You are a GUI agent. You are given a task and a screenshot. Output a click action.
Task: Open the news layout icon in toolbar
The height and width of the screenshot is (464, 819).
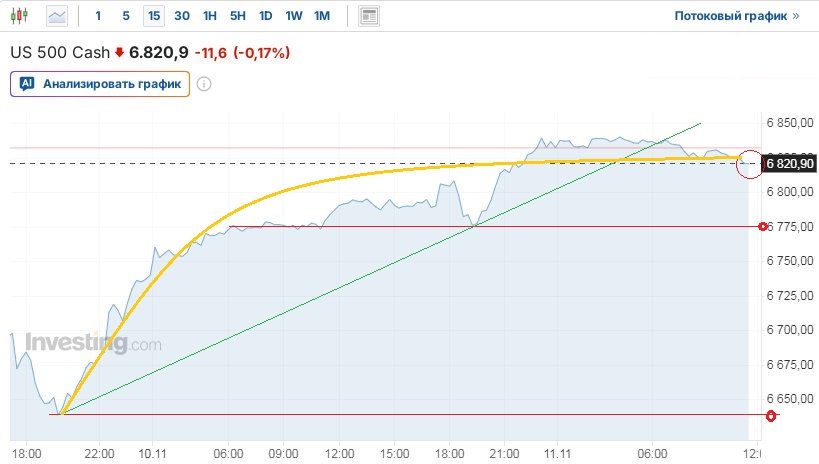pyautogui.click(x=369, y=16)
